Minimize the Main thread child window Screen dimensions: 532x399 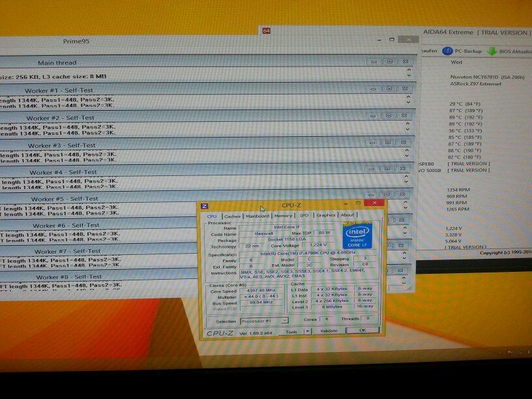374,62
